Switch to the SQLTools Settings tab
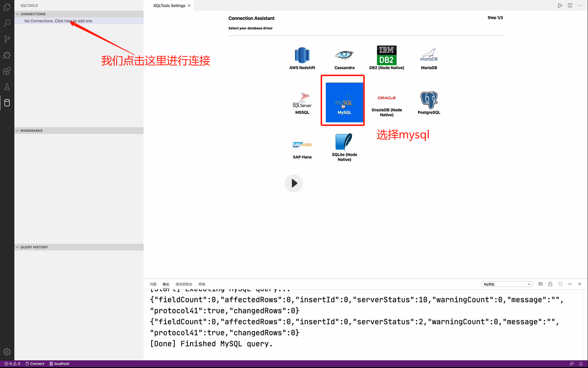This screenshot has height=368, width=588. pyautogui.click(x=169, y=5)
